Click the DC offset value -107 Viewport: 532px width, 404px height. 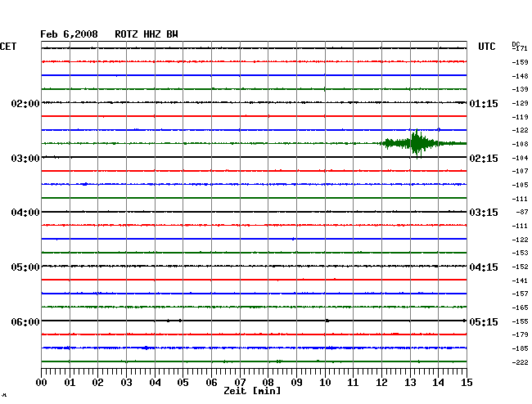[x=520, y=171]
